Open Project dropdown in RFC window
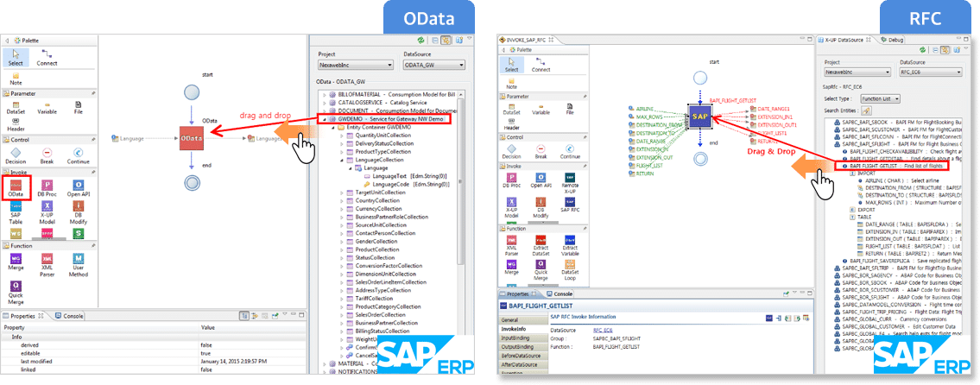The height and width of the screenshot is (385, 980). (858, 72)
